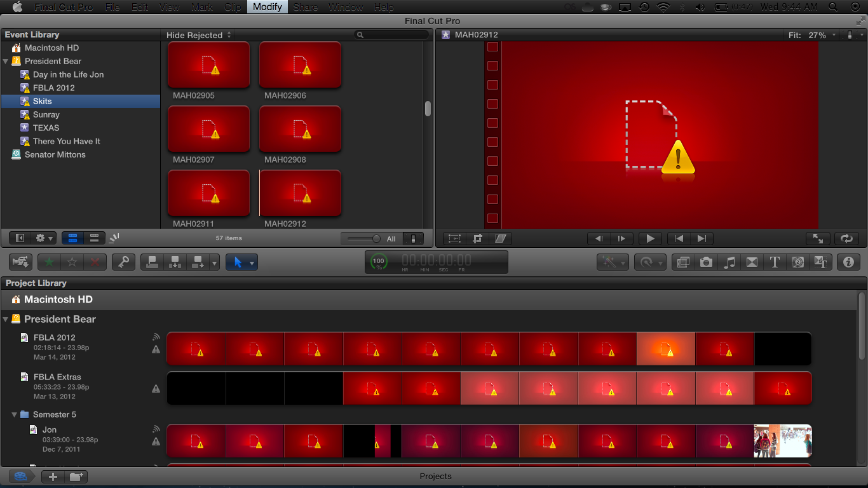The height and width of the screenshot is (488, 868).
Task: Open the Hide Rejected filter dropdown
Action: [x=199, y=36]
